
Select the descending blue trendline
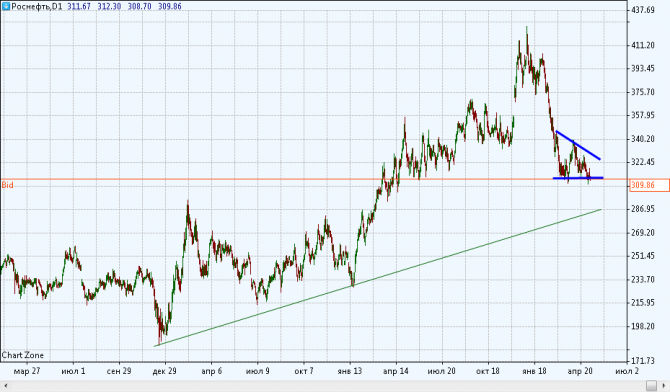pos(578,145)
